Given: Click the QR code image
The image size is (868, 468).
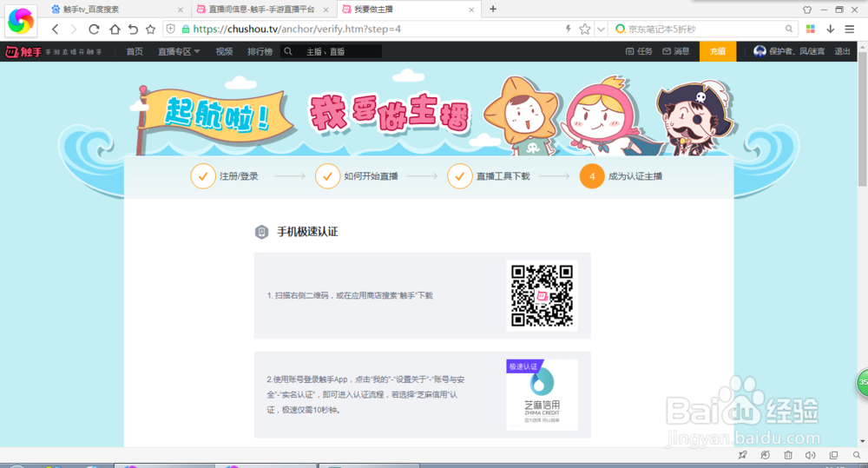Looking at the screenshot, I should [542, 296].
